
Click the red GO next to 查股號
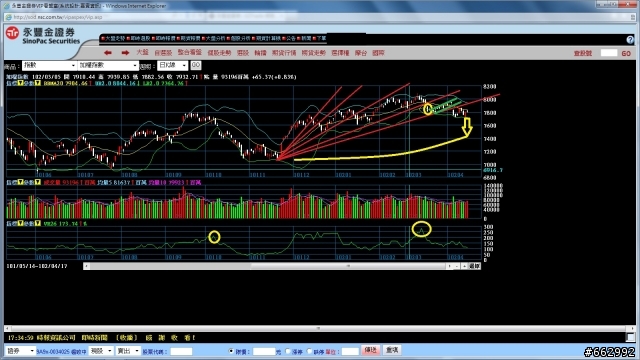pos(626,53)
